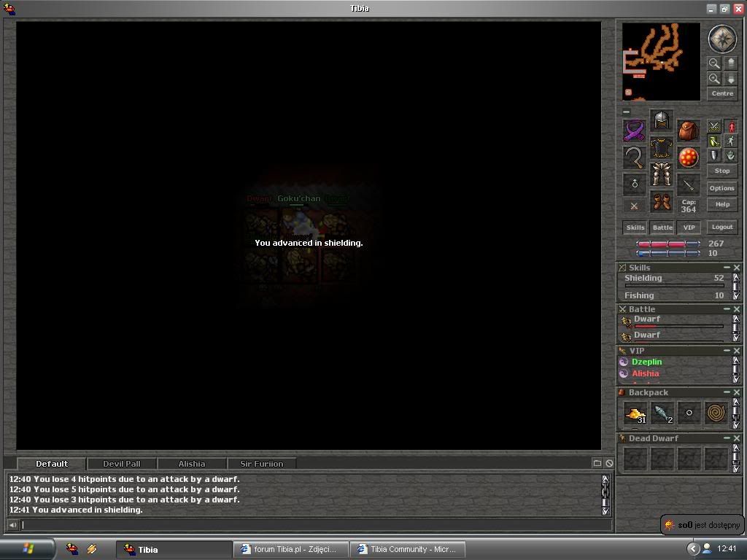Open the Devil Pall chat tab
The height and width of the screenshot is (560, 747).
click(x=122, y=464)
